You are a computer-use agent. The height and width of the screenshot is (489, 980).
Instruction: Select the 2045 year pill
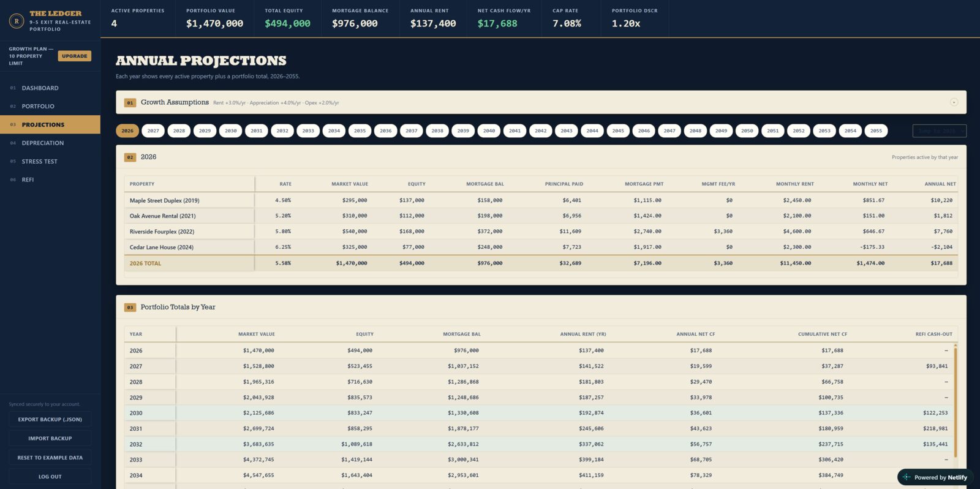618,131
